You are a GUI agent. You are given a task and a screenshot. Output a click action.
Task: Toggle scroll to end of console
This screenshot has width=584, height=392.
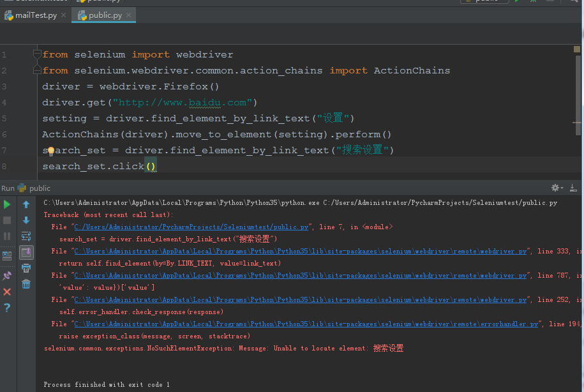click(26, 252)
